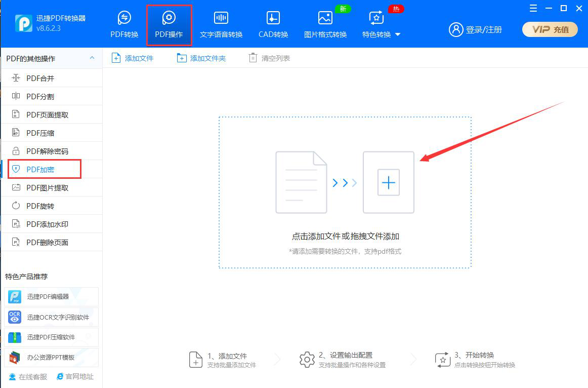Open 办公资源PPT模板 product recommendation

click(52, 357)
